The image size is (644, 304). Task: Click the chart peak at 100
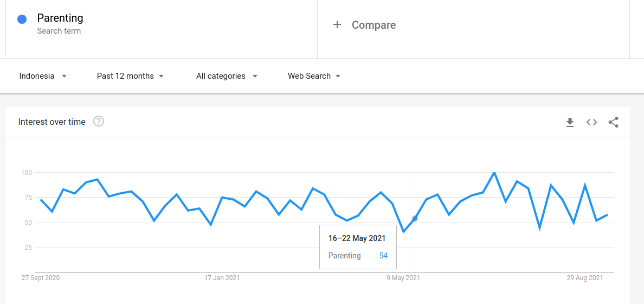click(494, 173)
